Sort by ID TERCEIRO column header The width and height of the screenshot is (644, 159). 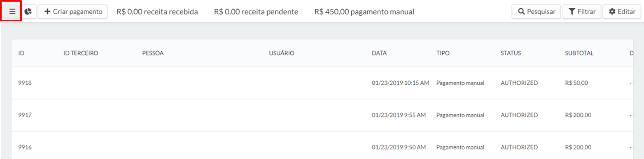(x=81, y=53)
